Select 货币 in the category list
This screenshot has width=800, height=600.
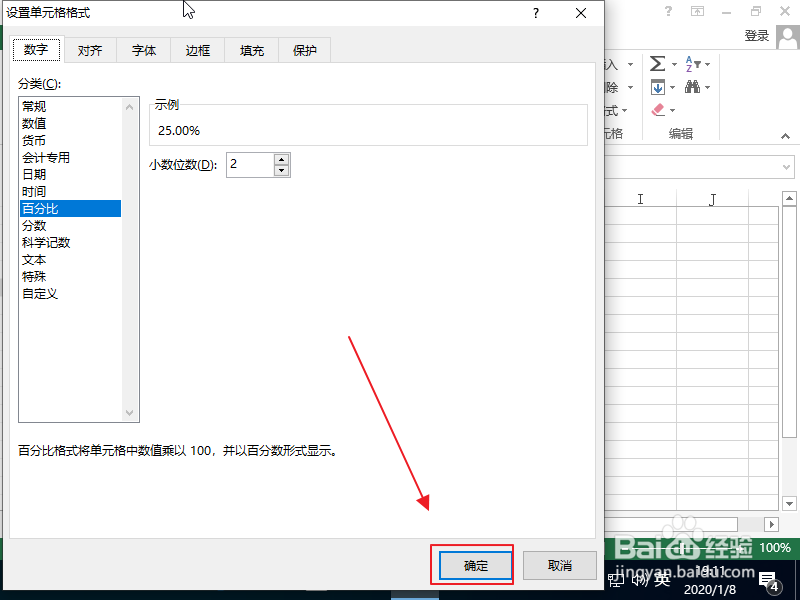(x=33, y=140)
